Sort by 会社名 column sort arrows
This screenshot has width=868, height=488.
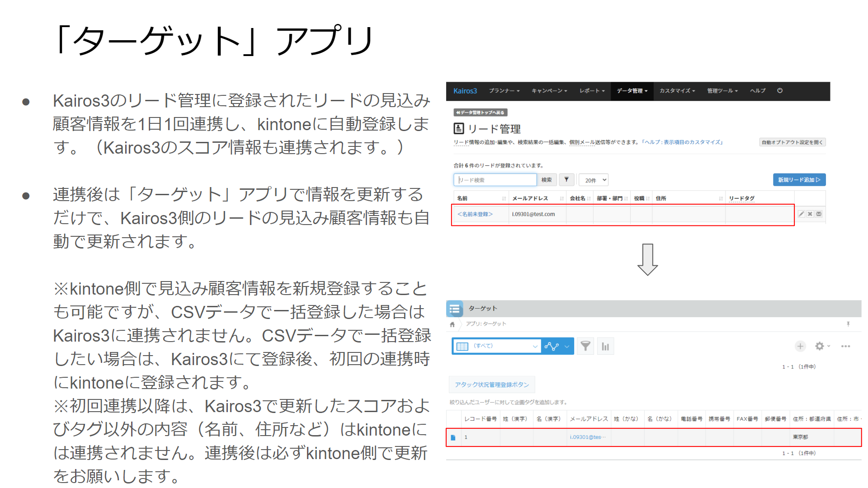(x=589, y=199)
